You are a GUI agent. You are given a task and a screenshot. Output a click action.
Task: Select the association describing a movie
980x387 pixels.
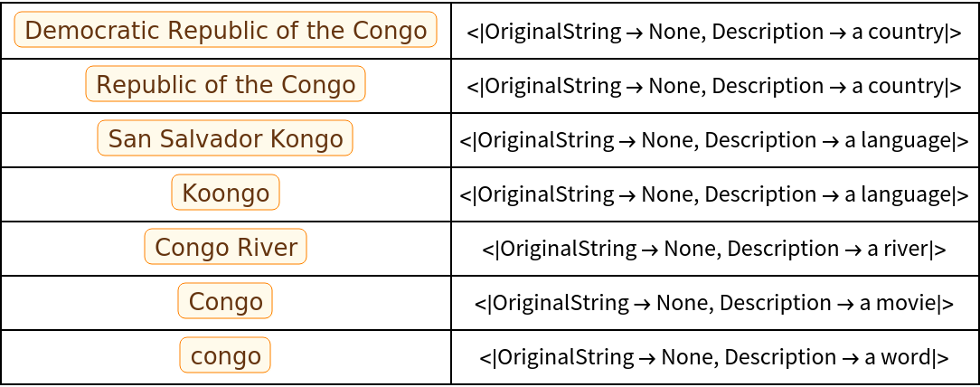tap(714, 304)
